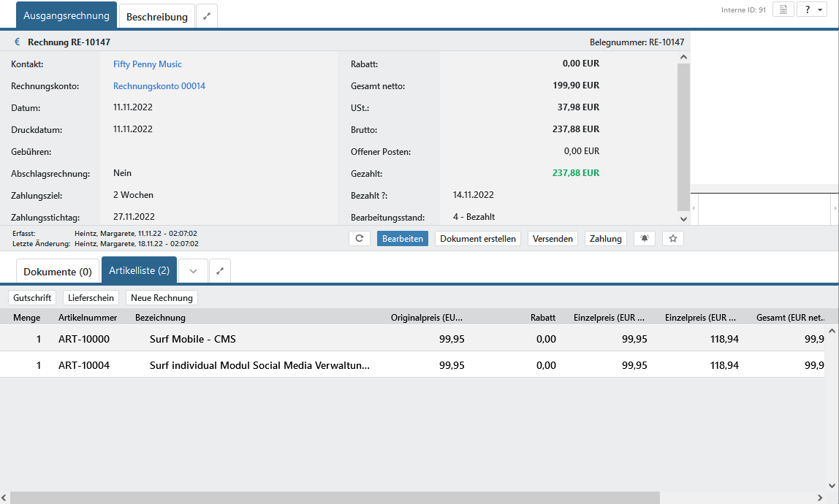Click the Bearbeiten button
Image resolution: width=839 pixels, height=504 pixels.
tap(403, 239)
